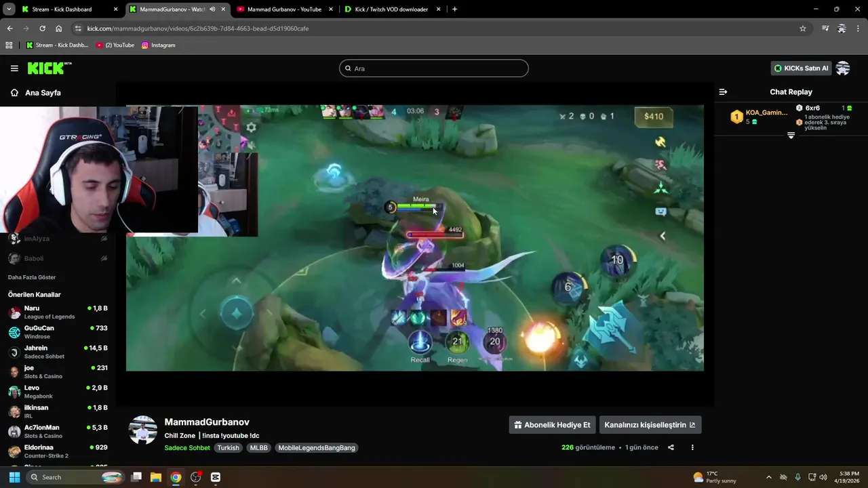Open the tab search dropdown arrow
Screen dimensions: 868x488
[x=9, y=9]
